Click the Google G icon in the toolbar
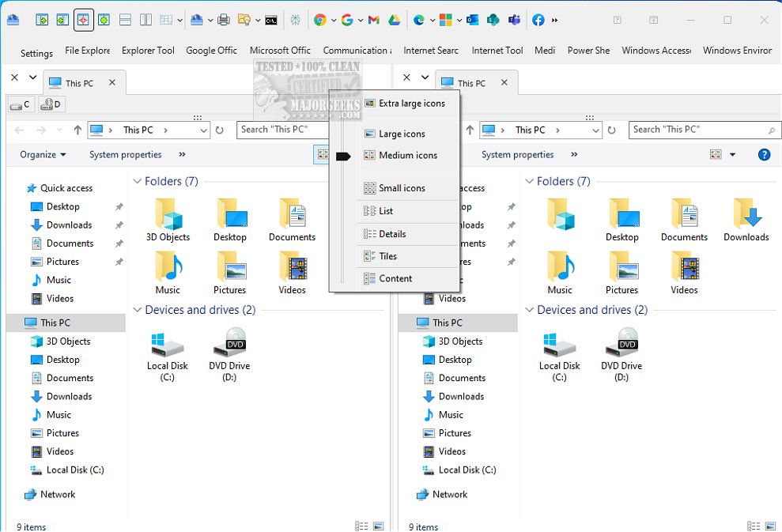The height and width of the screenshot is (532, 782). click(x=347, y=20)
